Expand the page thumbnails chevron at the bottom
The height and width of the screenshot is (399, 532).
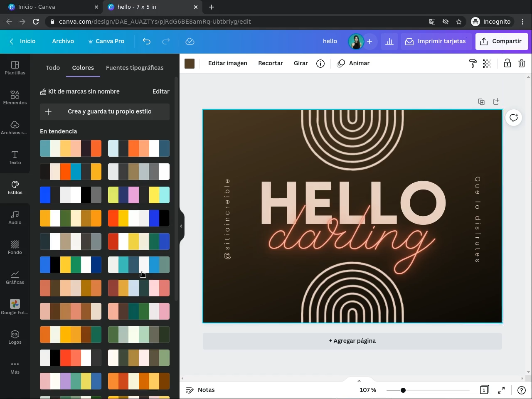pos(359,381)
